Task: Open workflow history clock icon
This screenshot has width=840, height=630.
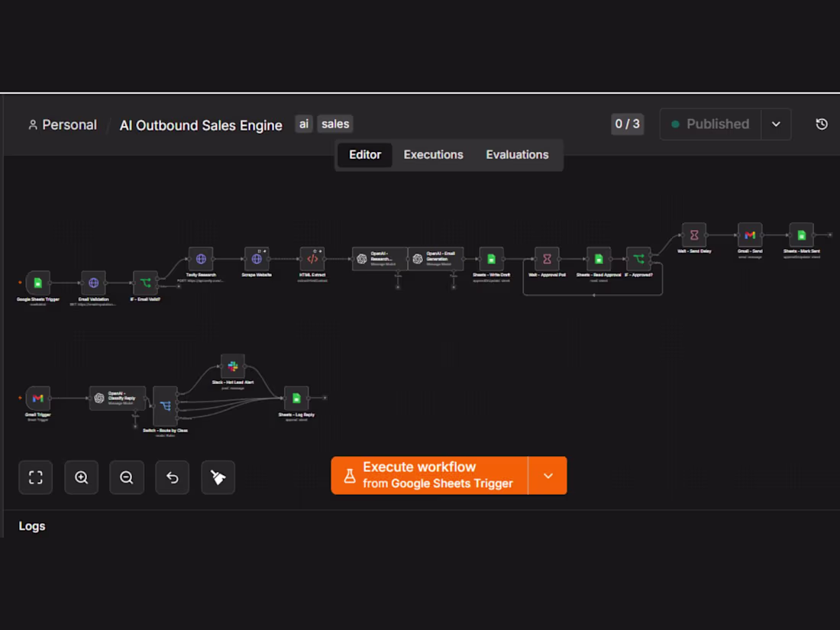Action: [821, 124]
